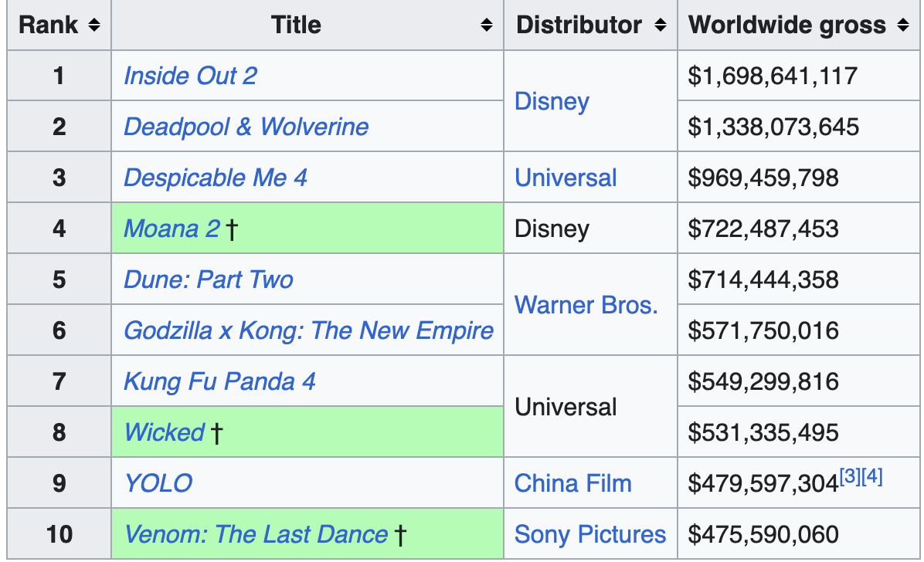
Task: Open Kung Fu Panda 4 link
Action: coord(220,381)
